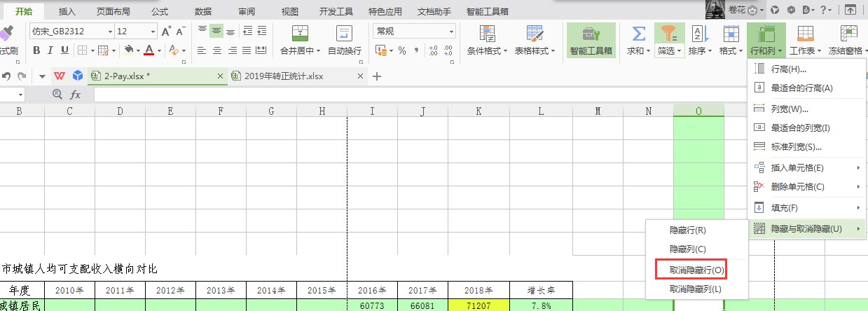This screenshot has height=311, width=868.
Task: Open the 公式 ribbon tab
Action: coord(159,11)
